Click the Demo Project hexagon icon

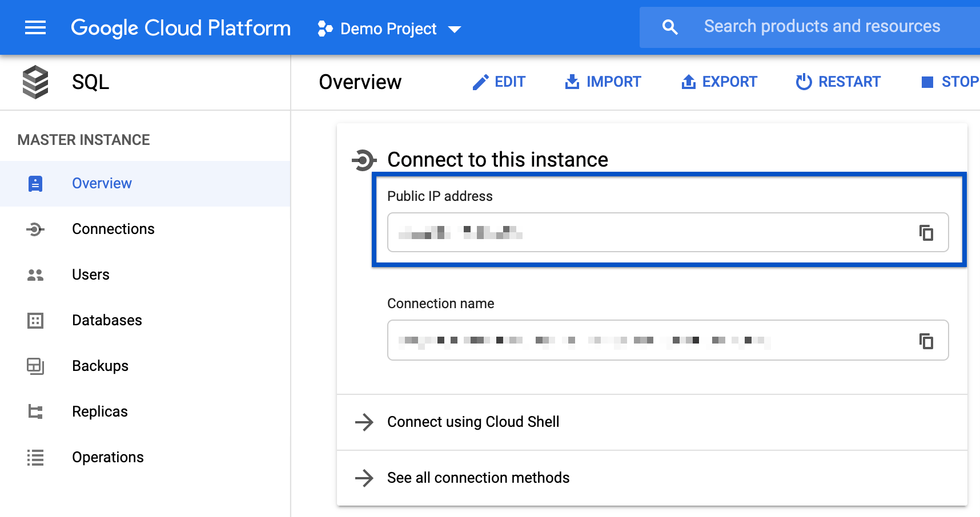[x=325, y=29]
